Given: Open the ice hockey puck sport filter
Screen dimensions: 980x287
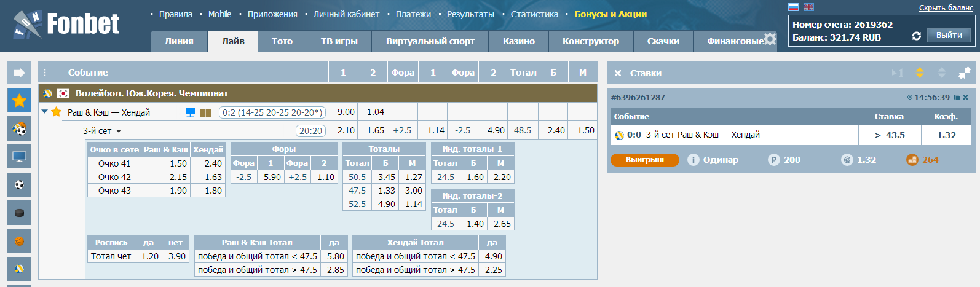Looking at the screenshot, I should tap(19, 213).
